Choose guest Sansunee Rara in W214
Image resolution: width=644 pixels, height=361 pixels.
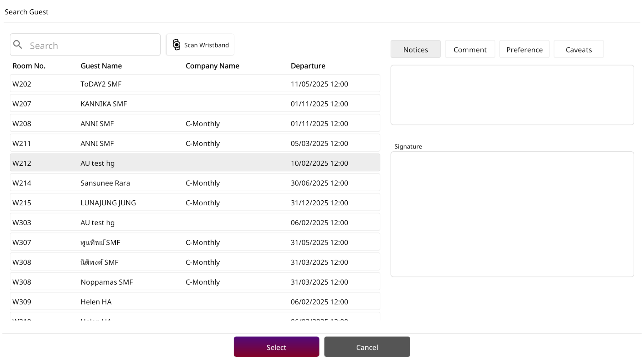(195, 183)
